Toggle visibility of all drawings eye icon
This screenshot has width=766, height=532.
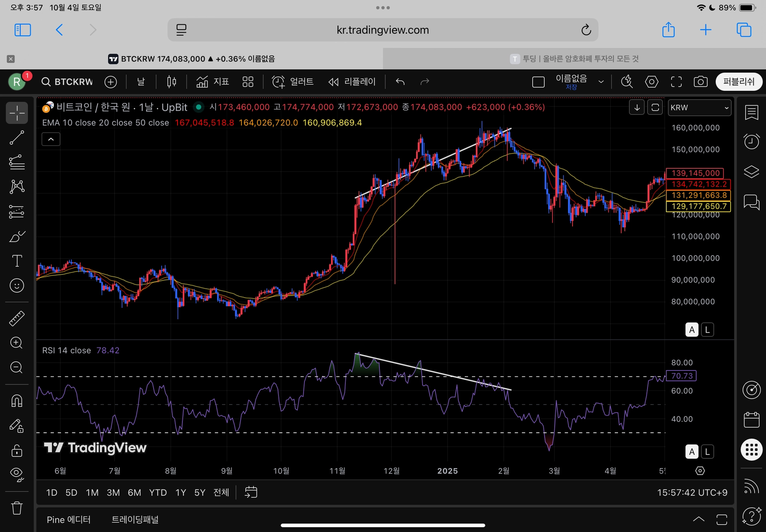pyautogui.click(x=17, y=474)
